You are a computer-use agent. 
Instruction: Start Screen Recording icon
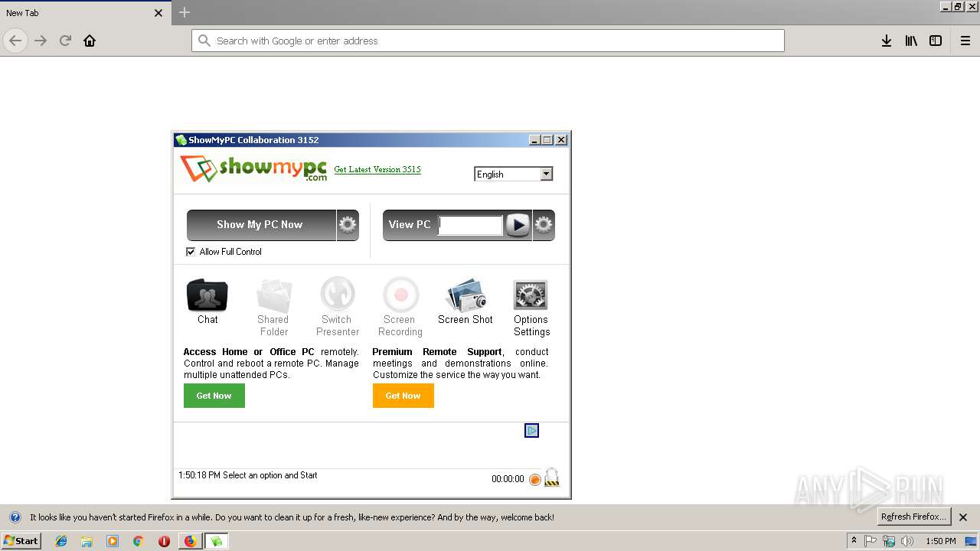(400, 295)
